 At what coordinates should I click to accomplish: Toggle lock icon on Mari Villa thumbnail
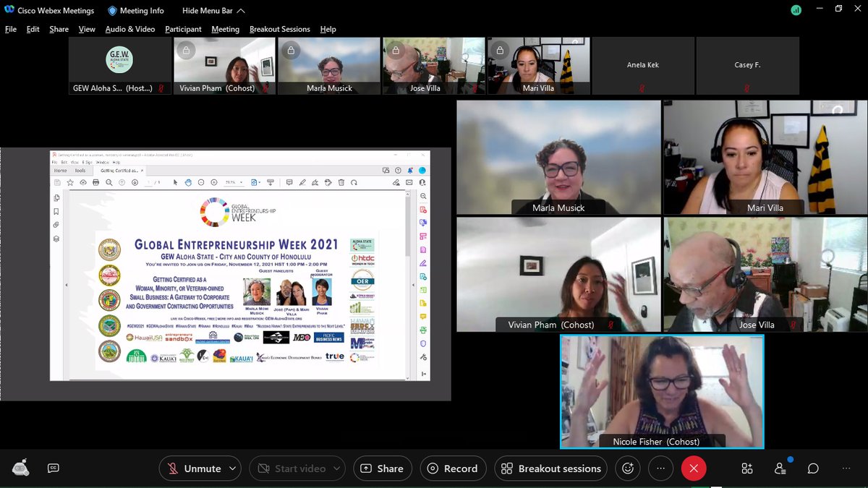click(x=500, y=51)
